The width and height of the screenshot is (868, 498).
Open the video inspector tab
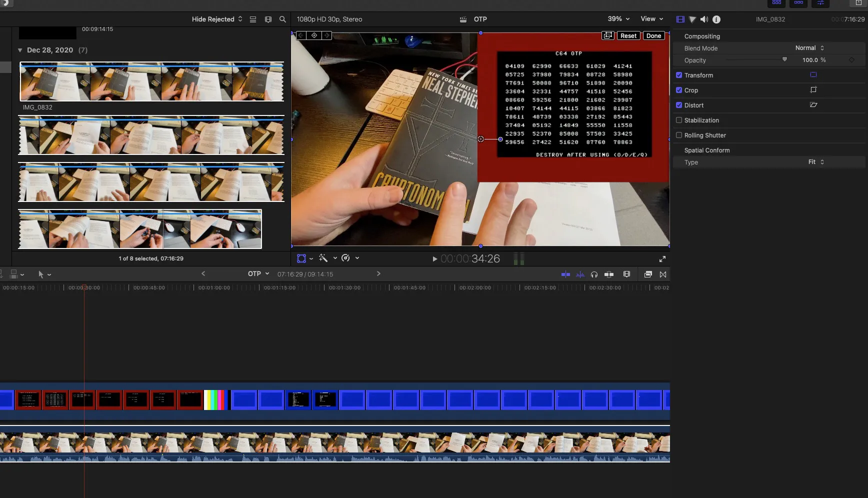pyautogui.click(x=680, y=19)
